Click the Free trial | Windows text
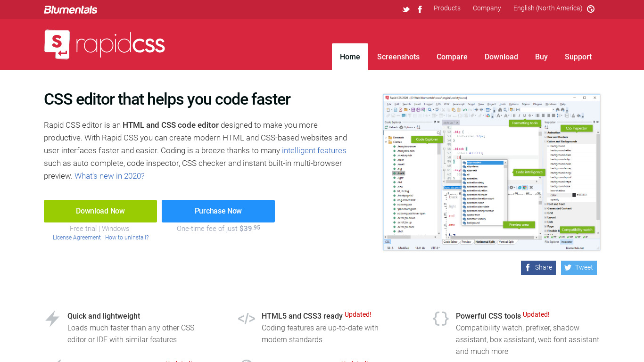The width and height of the screenshot is (644, 362). pos(99,229)
